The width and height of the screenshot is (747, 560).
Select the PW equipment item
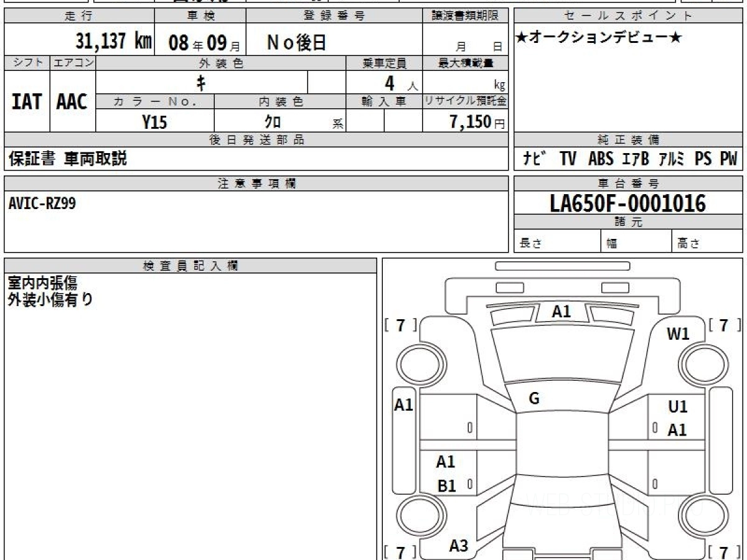[x=728, y=159]
